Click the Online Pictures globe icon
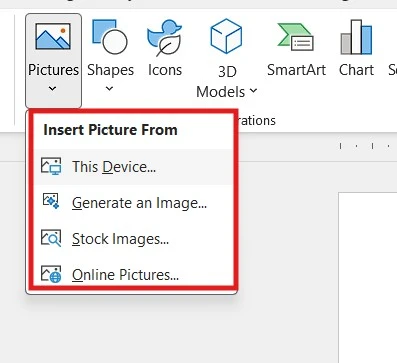 [51, 274]
